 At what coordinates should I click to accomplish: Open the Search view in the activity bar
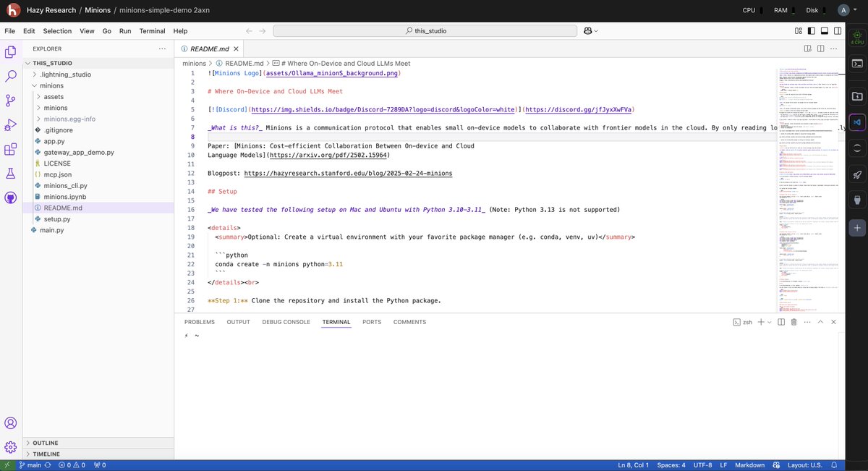click(11, 76)
